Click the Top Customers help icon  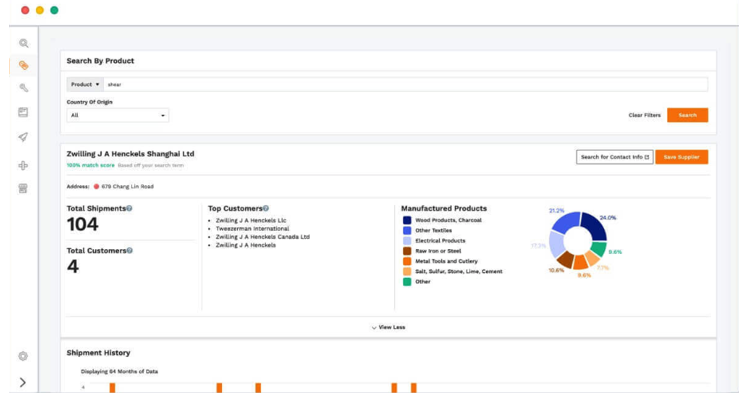(266, 209)
